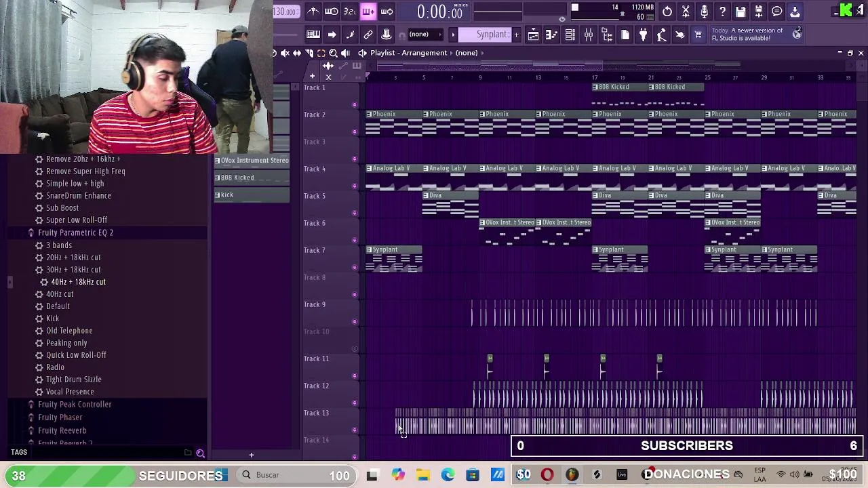
Task: Open the playlist view icon
Action: [x=534, y=35]
